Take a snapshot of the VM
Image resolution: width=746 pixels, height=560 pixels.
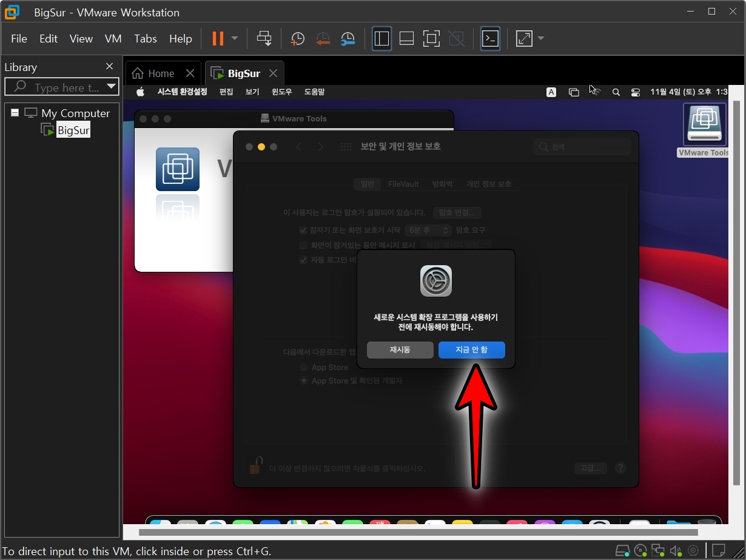tap(297, 39)
